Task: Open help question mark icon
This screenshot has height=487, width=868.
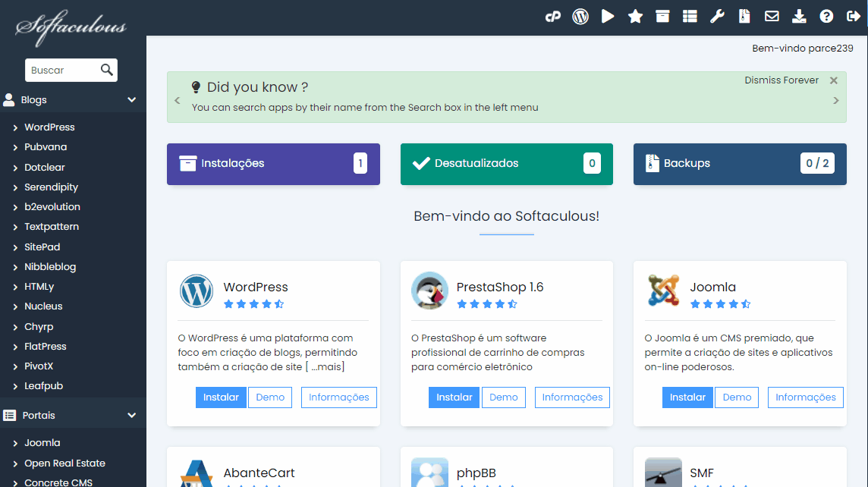Action: (x=826, y=17)
